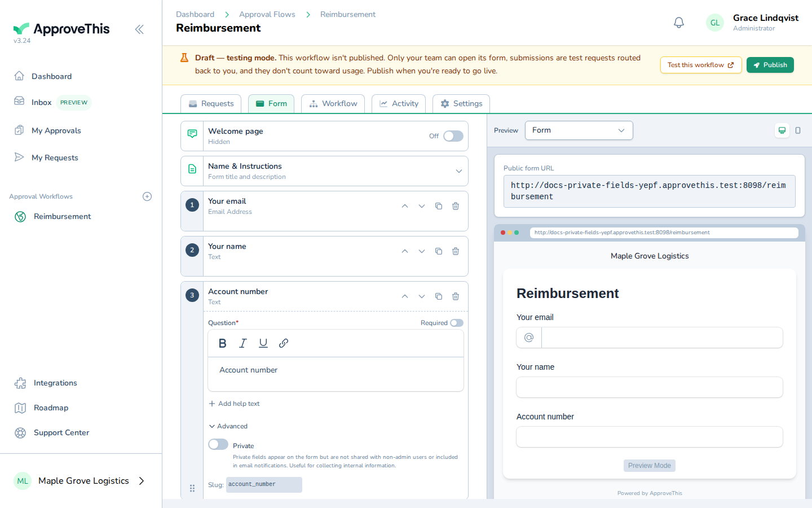Duplicate the 'Account number' field

click(439, 296)
